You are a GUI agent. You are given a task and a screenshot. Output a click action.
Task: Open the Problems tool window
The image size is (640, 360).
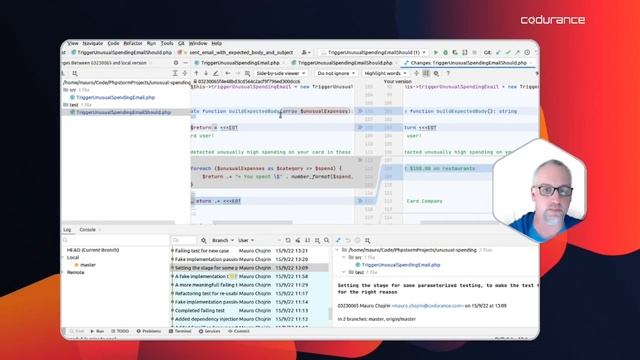point(149,331)
